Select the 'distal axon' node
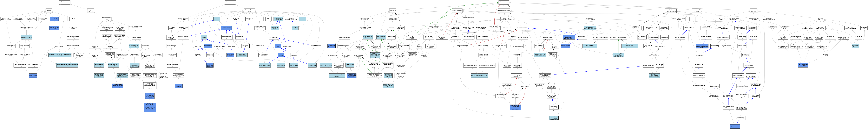This screenshot has height=129, width=868. coord(294,55)
